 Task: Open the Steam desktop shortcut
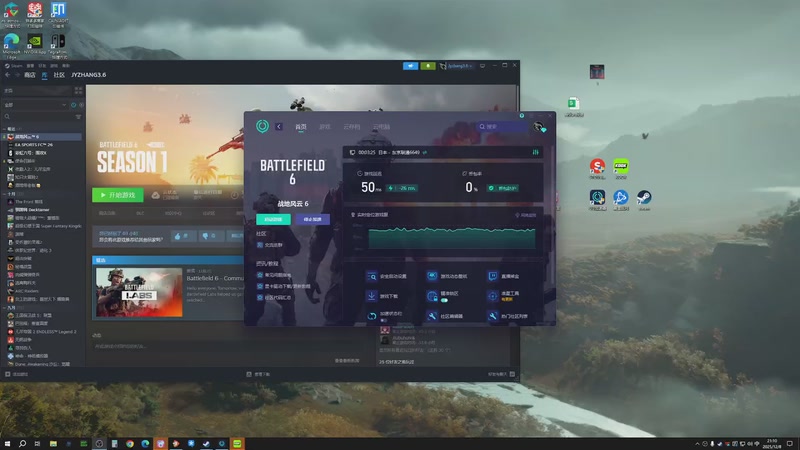644,199
